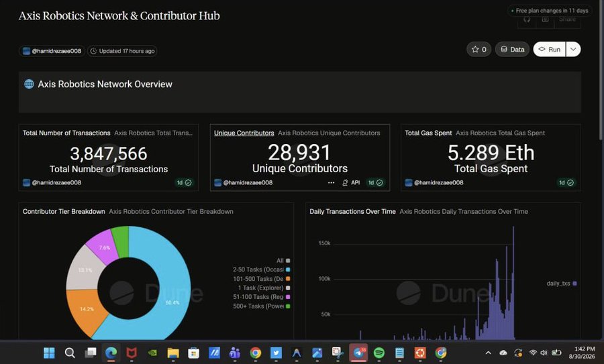Expand the dropdown arrow next to Run
This screenshot has width=604, height=364.
[x=573, y=49]
